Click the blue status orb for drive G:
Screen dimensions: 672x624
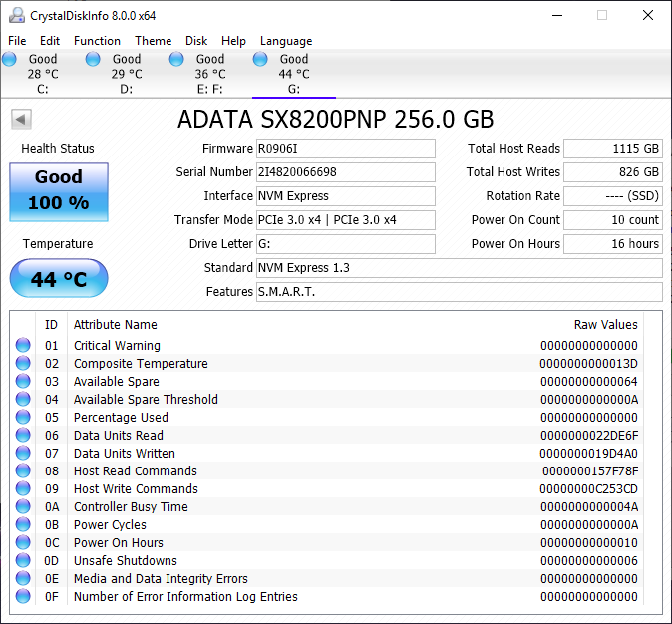260,59
